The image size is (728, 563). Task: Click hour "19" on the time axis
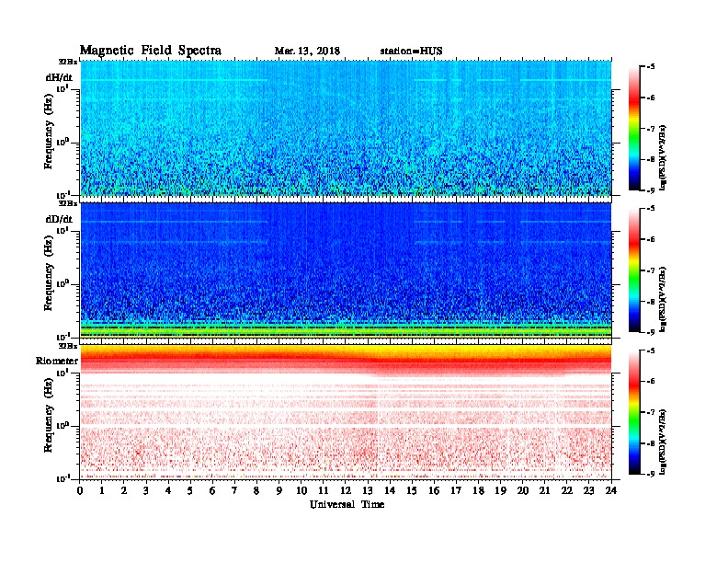[x=500, y=490]
